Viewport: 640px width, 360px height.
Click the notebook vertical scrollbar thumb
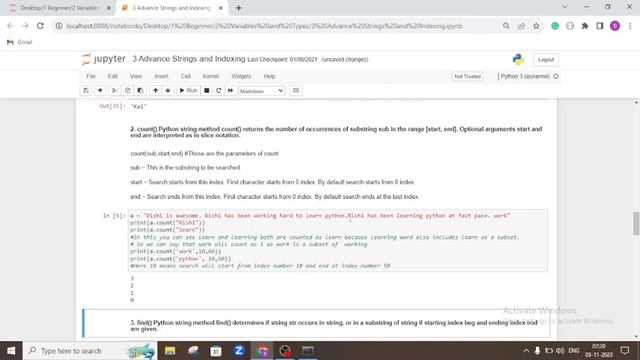tap(636, 223)
